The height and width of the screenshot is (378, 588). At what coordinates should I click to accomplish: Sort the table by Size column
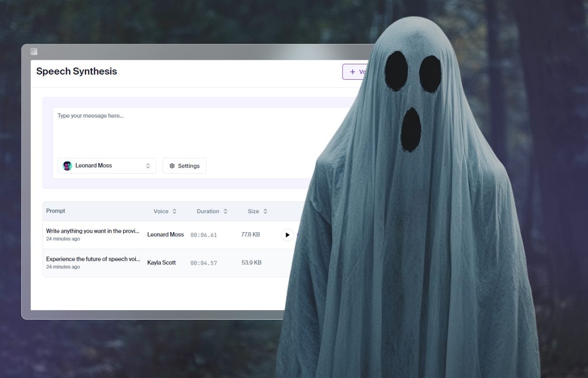[x=258, y=211]
